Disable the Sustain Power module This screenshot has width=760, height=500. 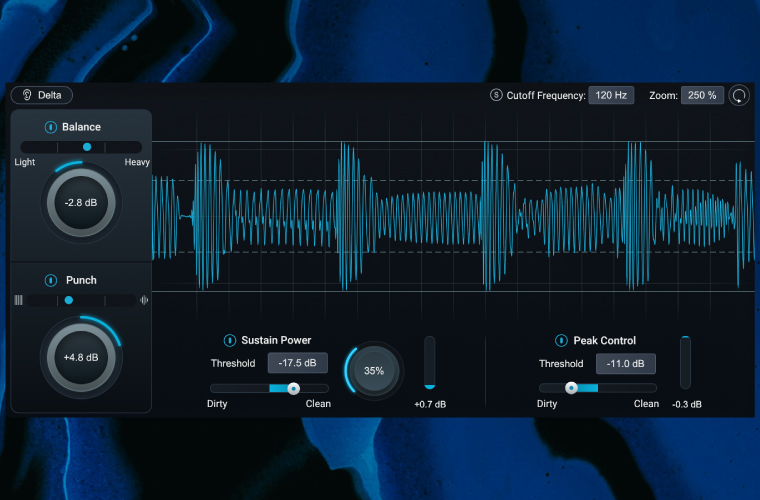pos(229,340)
